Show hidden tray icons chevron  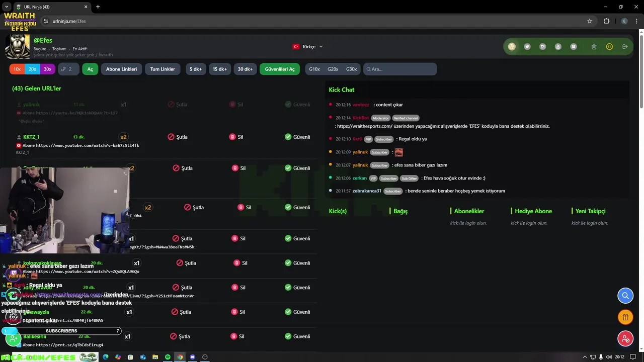tap(585, 357)
